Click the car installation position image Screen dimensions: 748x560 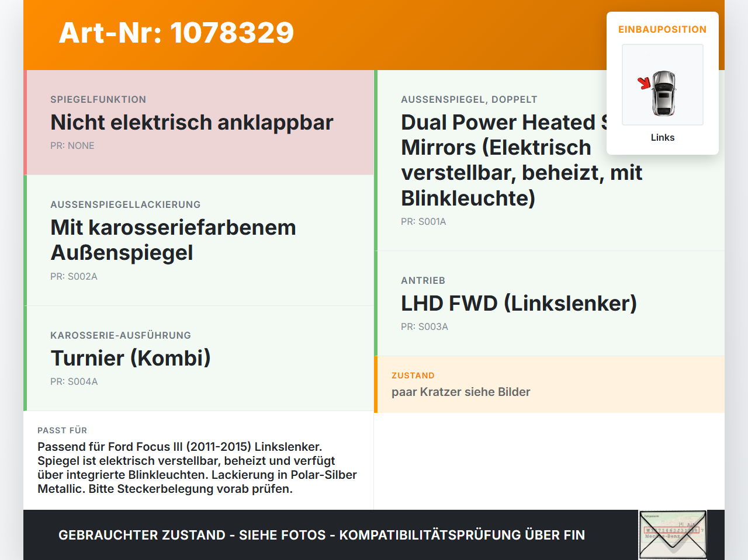[x=663, y=85]
